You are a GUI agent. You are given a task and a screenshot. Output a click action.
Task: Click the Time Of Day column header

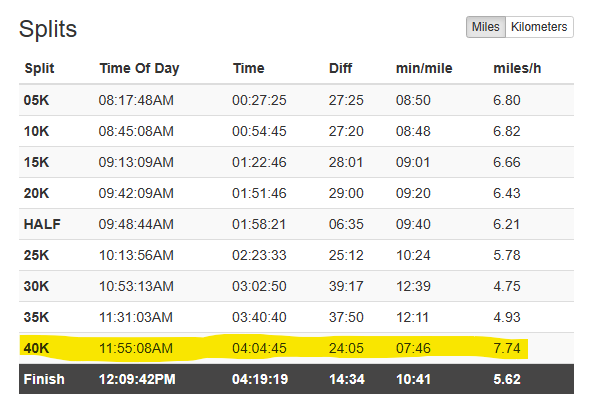coord(140,68)
